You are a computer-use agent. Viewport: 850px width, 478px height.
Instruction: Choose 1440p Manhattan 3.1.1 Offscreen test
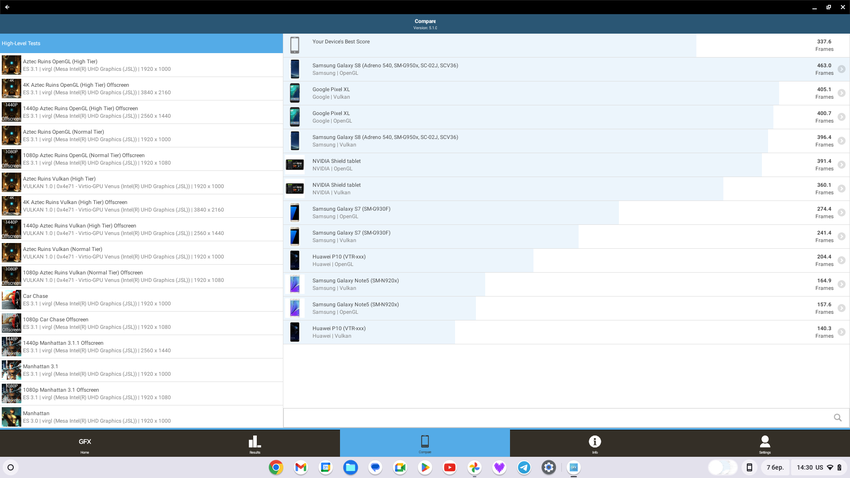point(140,346)
